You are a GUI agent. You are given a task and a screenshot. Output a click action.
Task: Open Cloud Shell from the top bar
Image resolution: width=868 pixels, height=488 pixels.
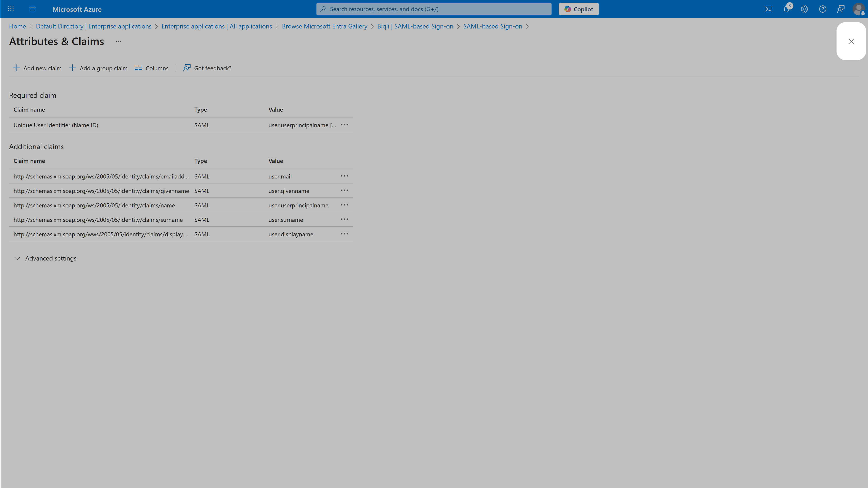(768, 9)
